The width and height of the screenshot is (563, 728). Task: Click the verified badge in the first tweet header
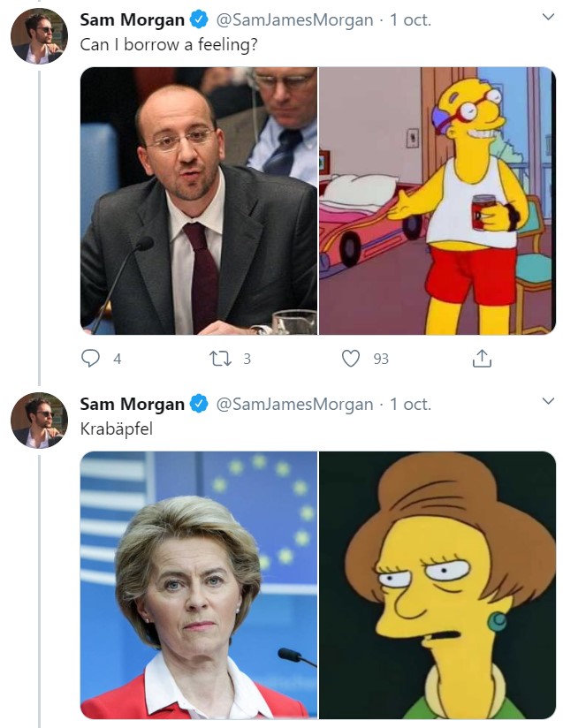pyautogui.click(x=200, y=20)
